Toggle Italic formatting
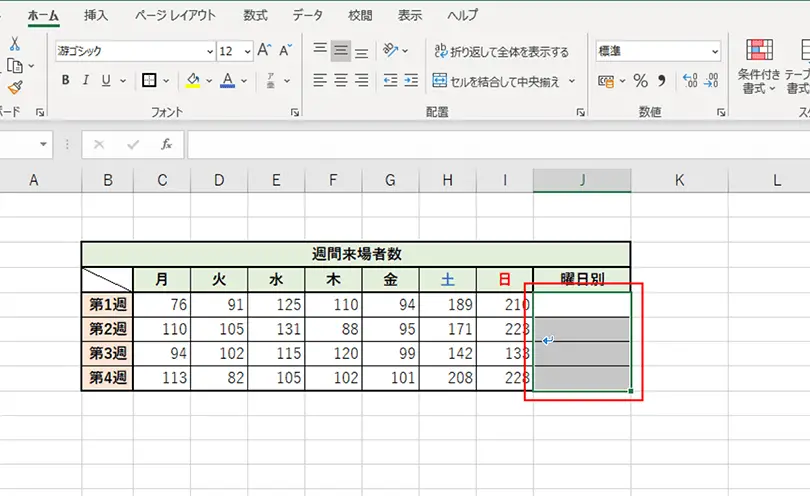 pos(86,81)
